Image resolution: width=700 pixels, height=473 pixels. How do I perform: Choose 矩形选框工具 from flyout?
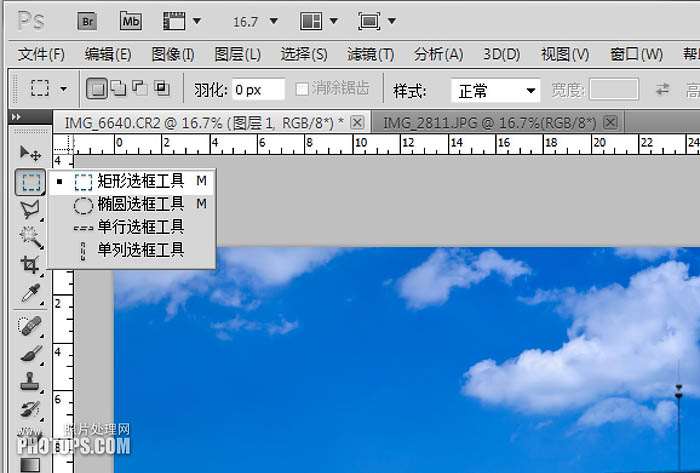coord(132,181)
